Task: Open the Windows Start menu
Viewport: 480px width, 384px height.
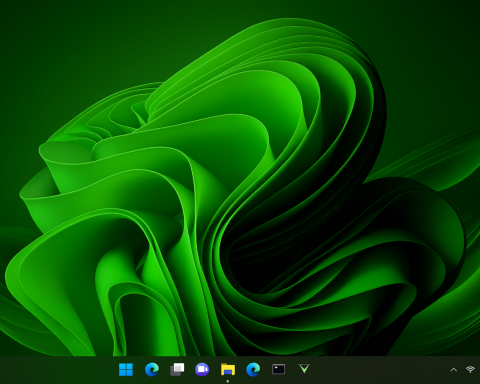Action: coord(126,369)
